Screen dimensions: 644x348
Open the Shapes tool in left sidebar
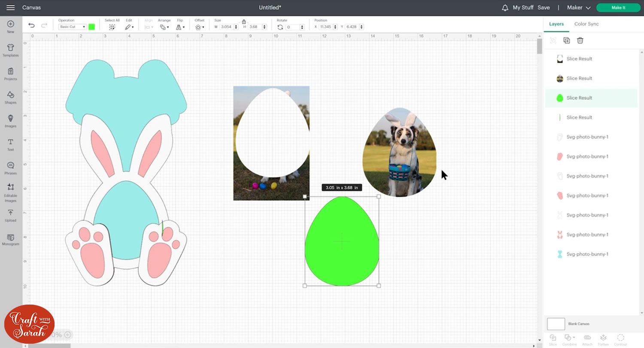11,97
